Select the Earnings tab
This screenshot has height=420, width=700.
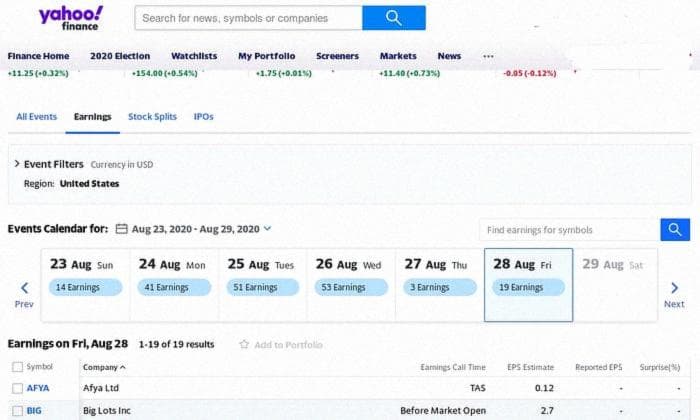tap(92, 117)
